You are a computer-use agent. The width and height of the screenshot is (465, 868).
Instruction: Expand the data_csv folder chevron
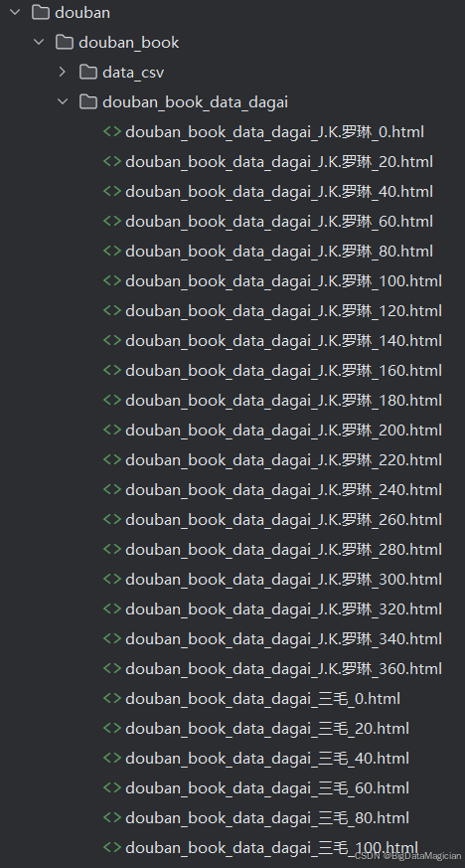coord(63,72)
